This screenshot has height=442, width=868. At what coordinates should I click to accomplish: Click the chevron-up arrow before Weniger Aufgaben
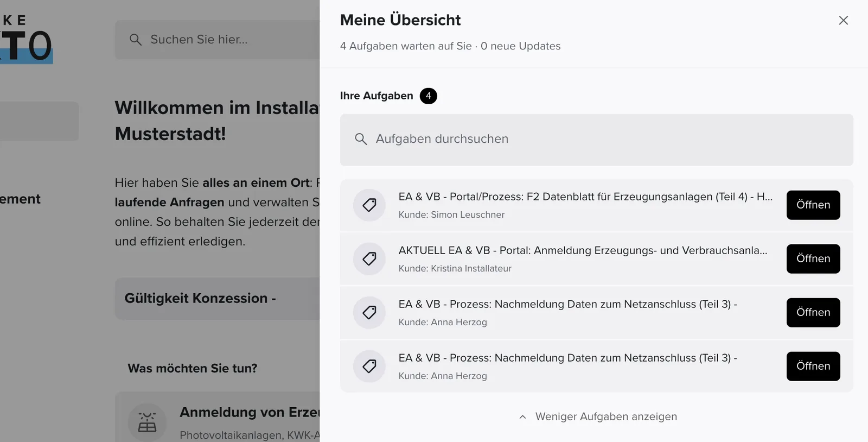click(522, 417)
